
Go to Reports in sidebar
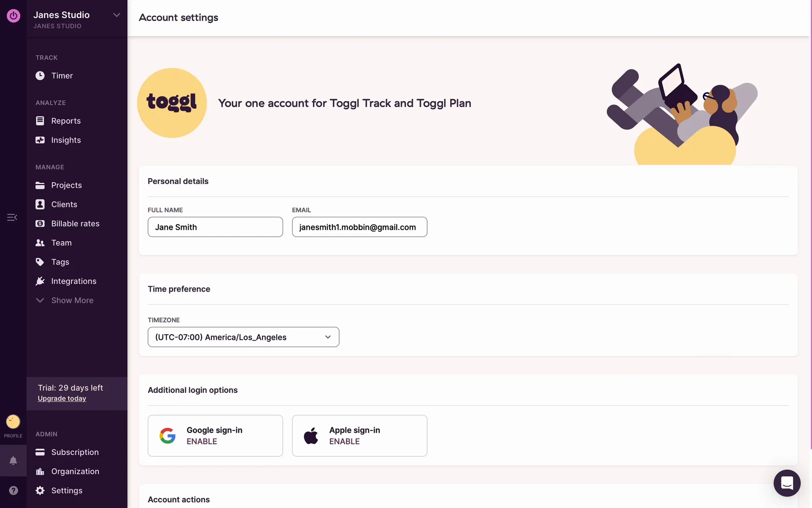click(x=66, y=121)
